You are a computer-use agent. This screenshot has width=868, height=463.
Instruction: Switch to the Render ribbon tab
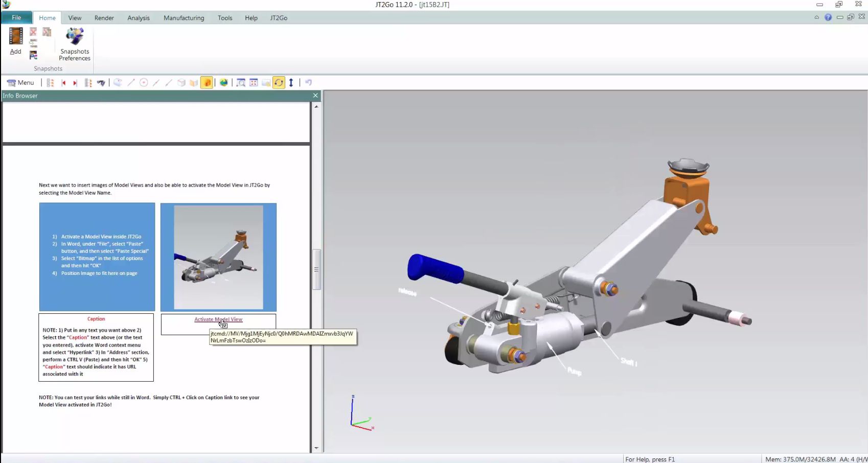coord(104,18)
